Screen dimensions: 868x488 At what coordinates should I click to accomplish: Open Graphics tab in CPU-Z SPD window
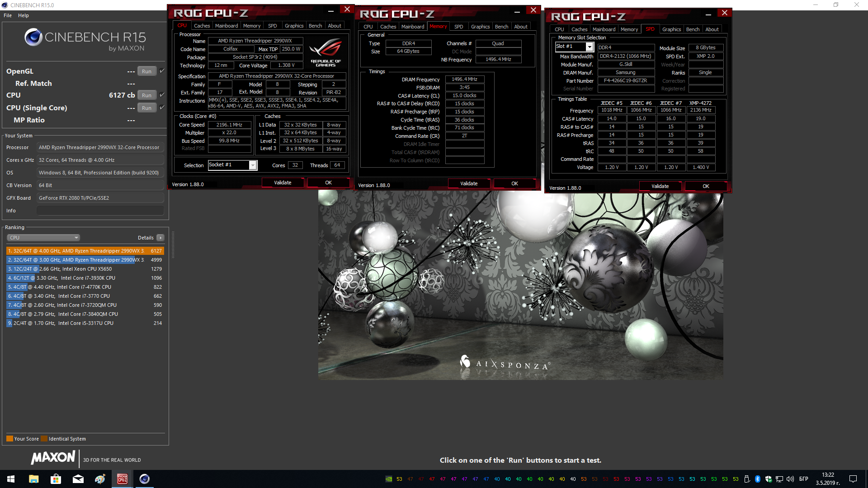(672, 29)
